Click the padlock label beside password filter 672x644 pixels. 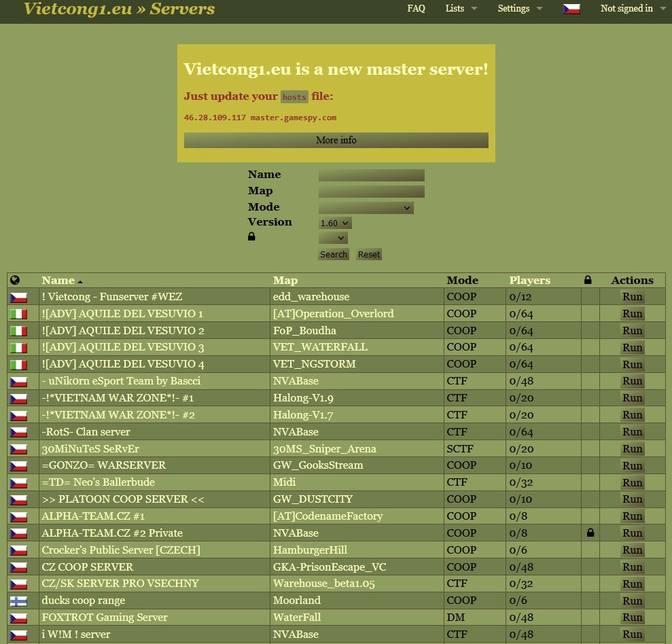click(x=251, y=236)
